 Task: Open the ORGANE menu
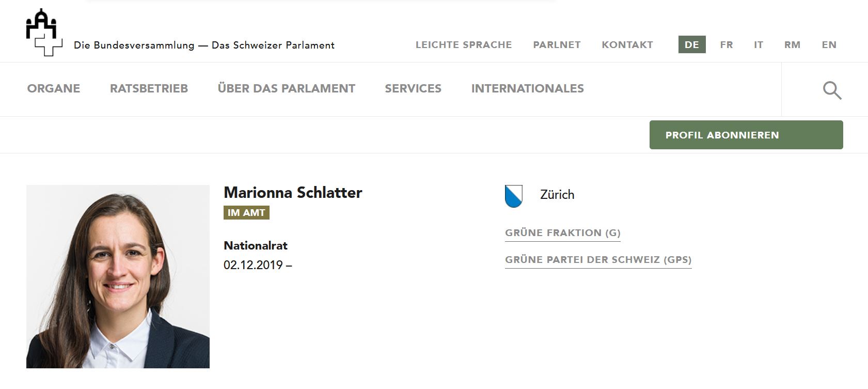tap(54, 89)
